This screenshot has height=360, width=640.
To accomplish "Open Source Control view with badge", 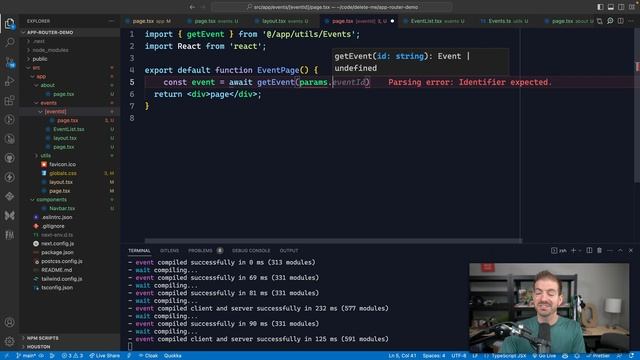I will click(x=9, y=62).
